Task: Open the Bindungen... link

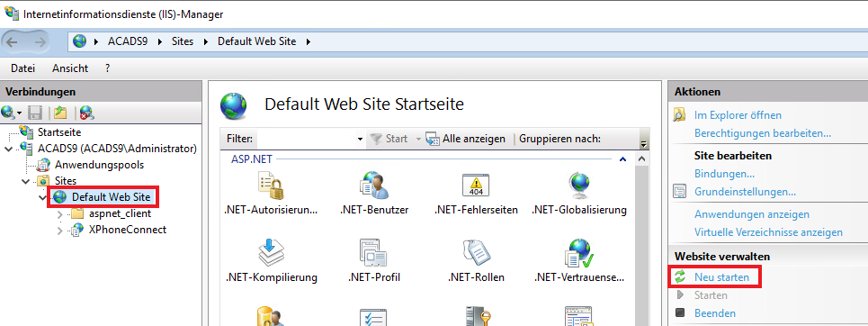Action: [725, 174]
